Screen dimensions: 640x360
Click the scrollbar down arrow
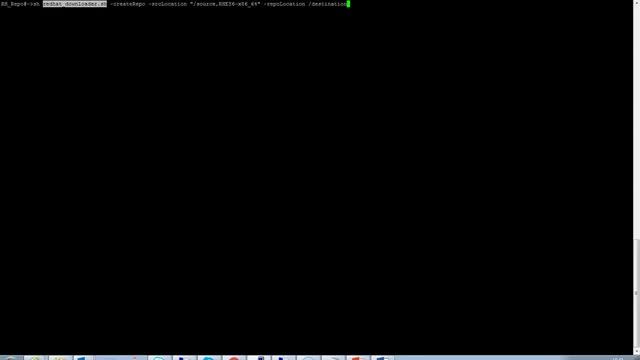tap(636, 352)
